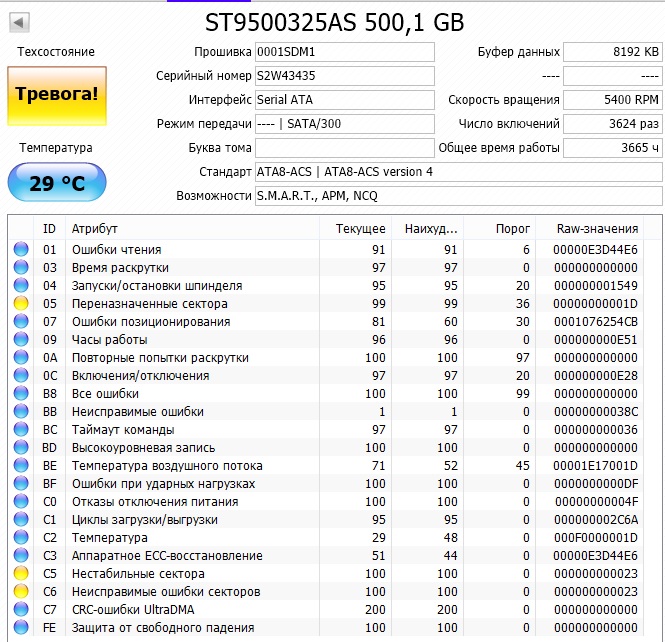Image resolution: width=665 pixels, height=642 pixels.
Task: Select status icon for Ошибки при ударных нагрузках
Action: (21, 483)
